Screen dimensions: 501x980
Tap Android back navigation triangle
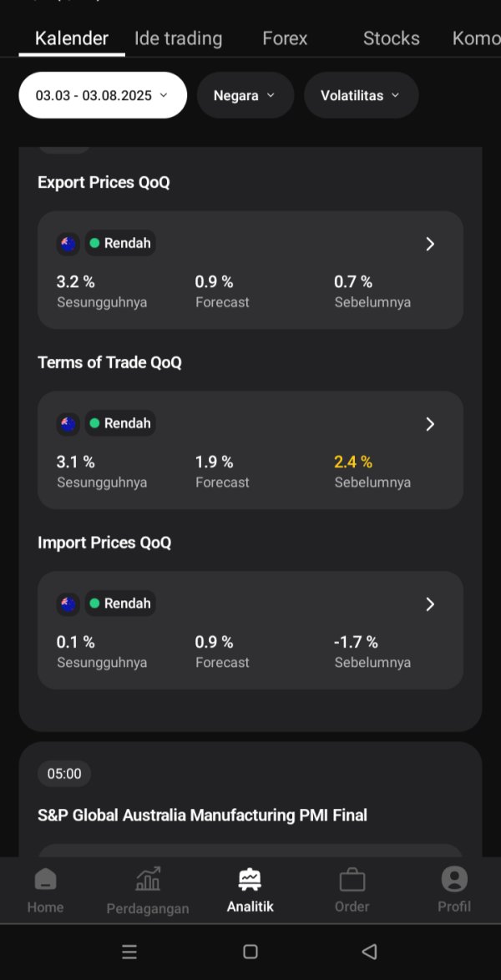point(369,952)
